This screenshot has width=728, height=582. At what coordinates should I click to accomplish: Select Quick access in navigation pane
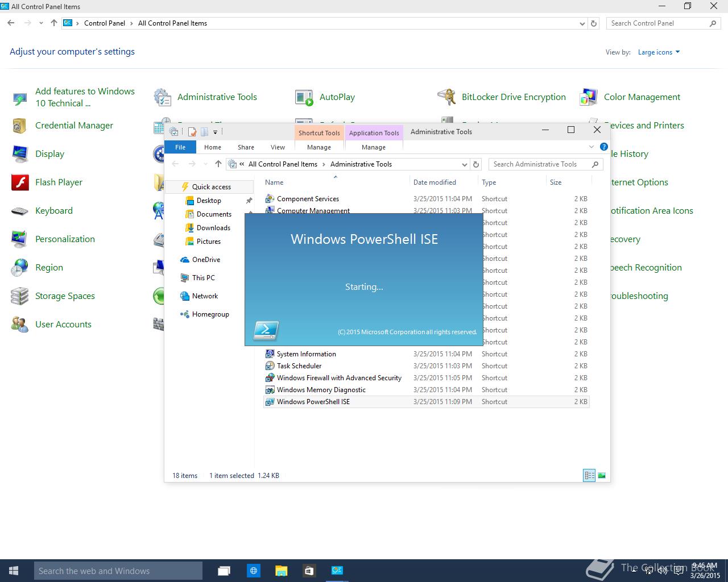tap(212, 187)
